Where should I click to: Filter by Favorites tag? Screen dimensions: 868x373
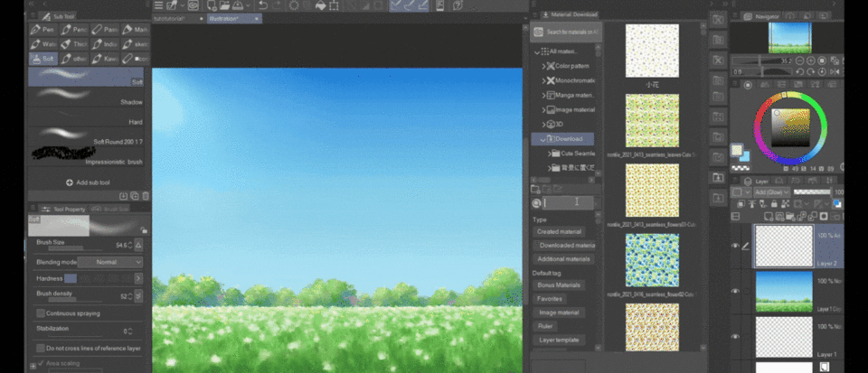(x=550, y=299)
